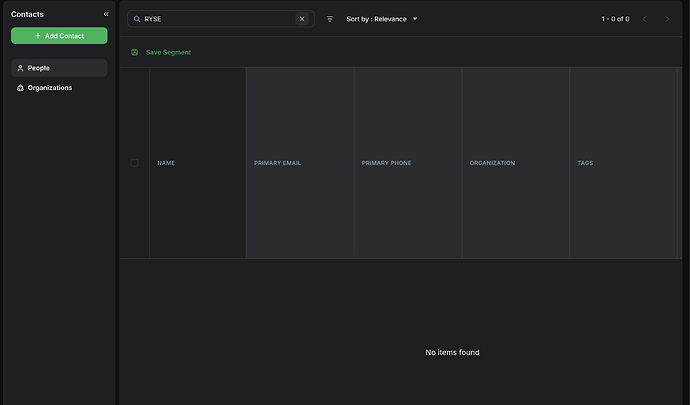Tick the select-all checkbox in the table header
The image size is (690, 405).
click(135, 163)
